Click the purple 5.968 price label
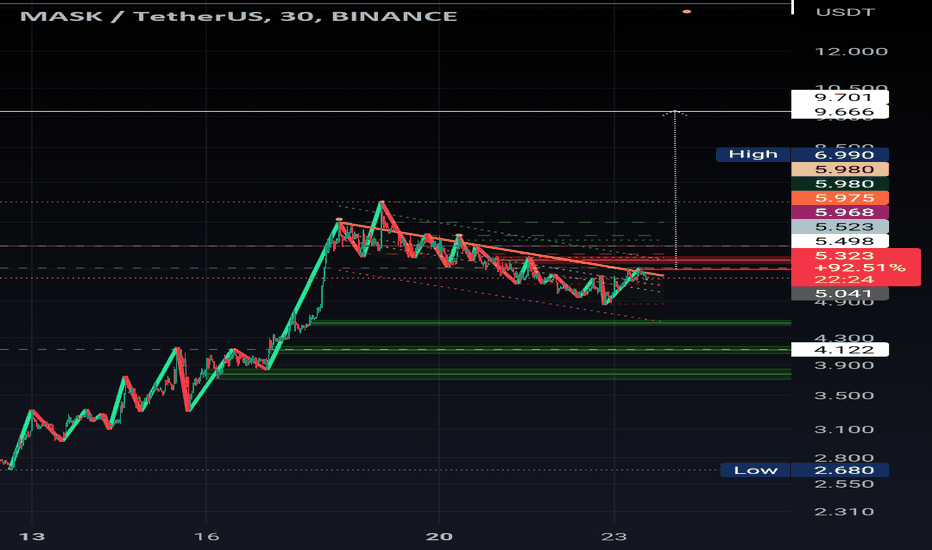Screen dimensions: 932x550 tap(840, 212)
